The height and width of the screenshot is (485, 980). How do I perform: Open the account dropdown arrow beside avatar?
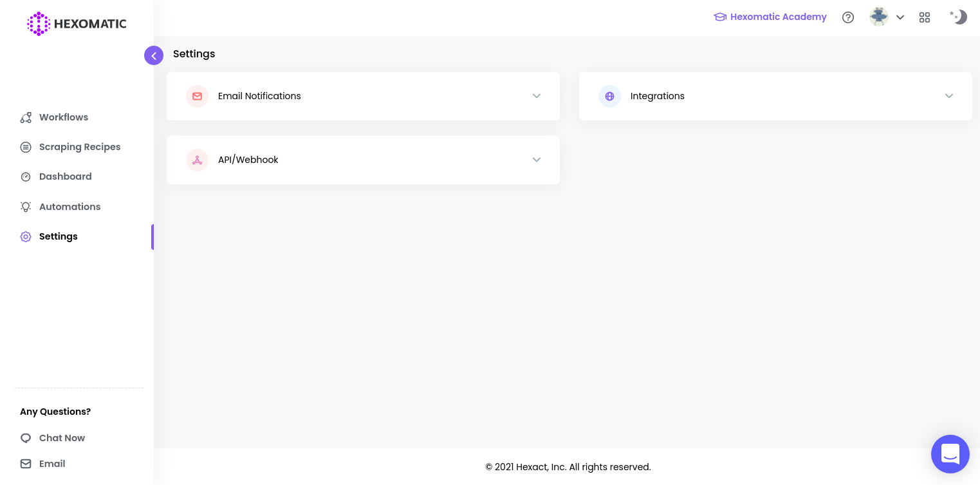[900, 17]
